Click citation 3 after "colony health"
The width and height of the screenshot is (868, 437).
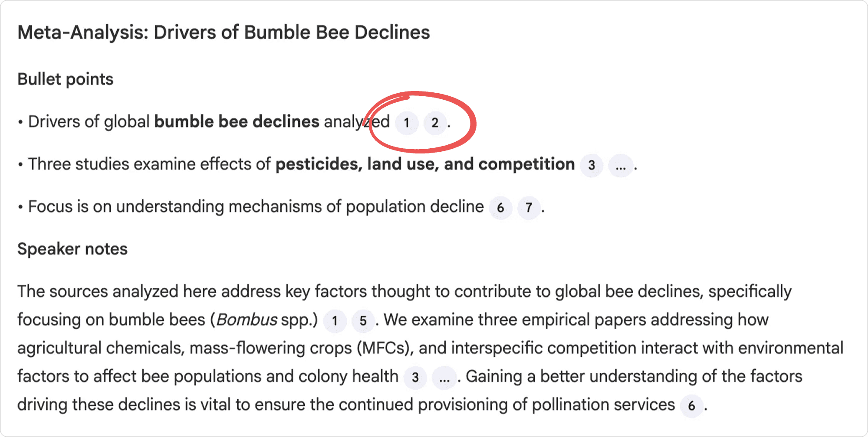pyautogui.click(x=415, y=377)
